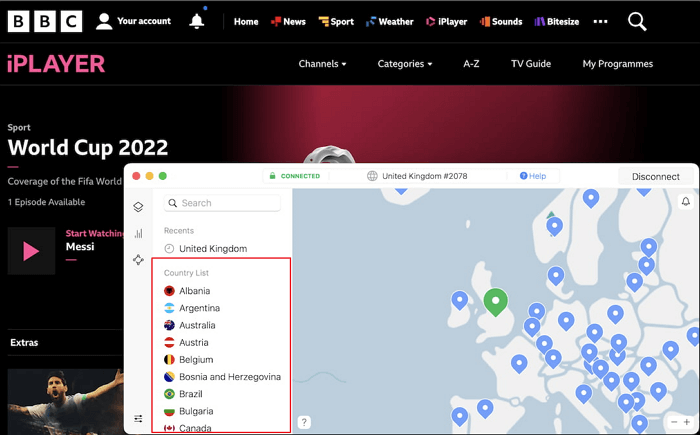Click the Ireland map pin
Viewport: 700px width, 435px height.
pyautogui.click(x=460, y=300)
